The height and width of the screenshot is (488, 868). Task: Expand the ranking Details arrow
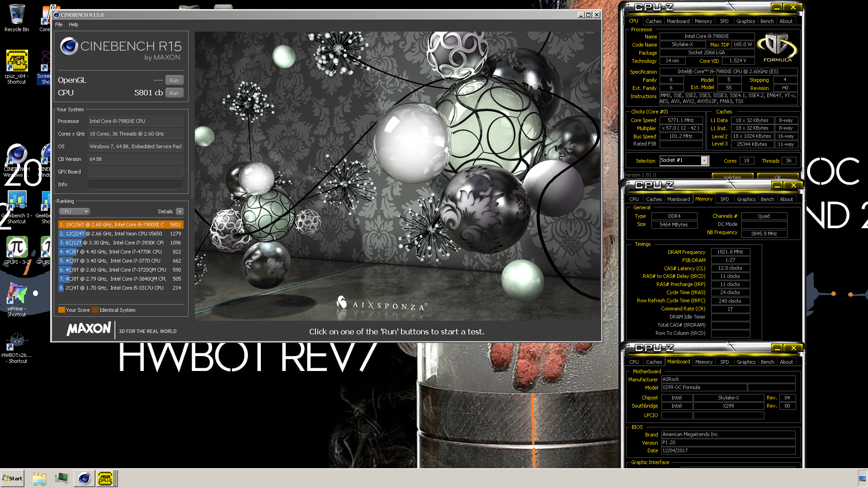[x=180, y=211]
